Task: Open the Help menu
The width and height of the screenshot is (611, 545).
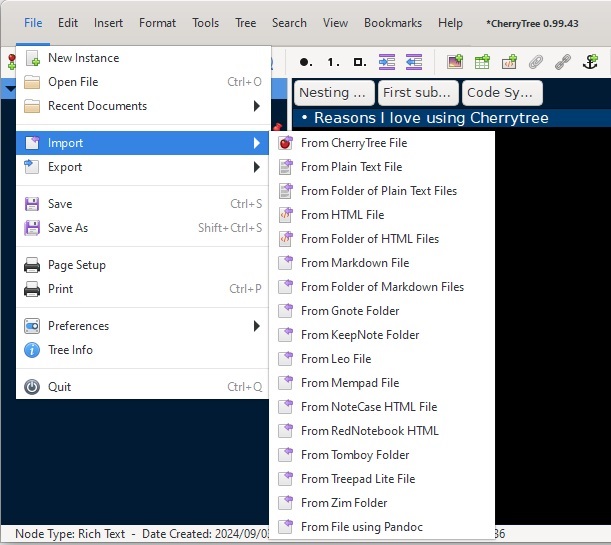Action: tap(450, 23)
